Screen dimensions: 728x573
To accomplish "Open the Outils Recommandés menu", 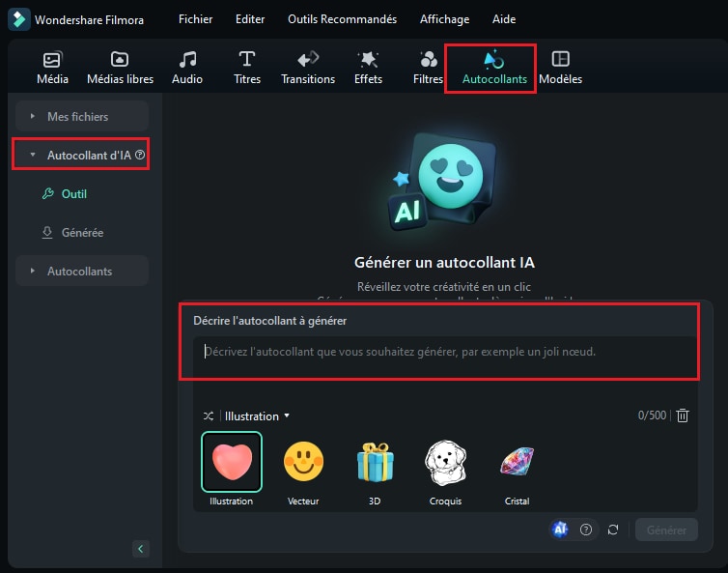I will [x=342, y=19].
